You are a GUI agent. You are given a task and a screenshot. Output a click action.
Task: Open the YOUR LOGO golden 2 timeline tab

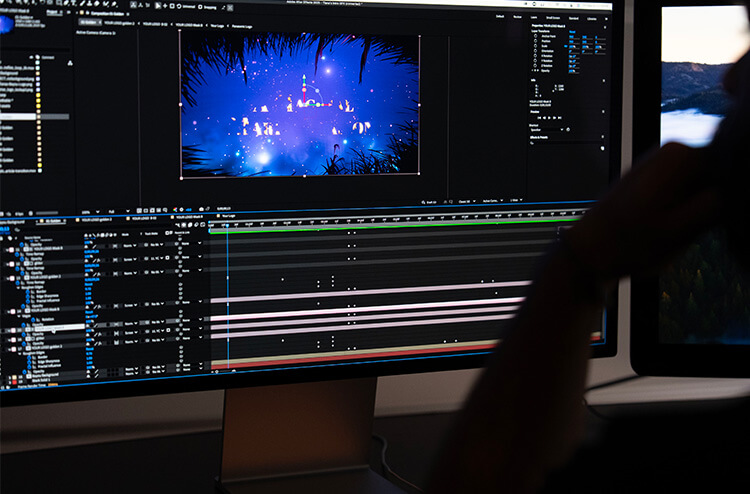[96, 220]
